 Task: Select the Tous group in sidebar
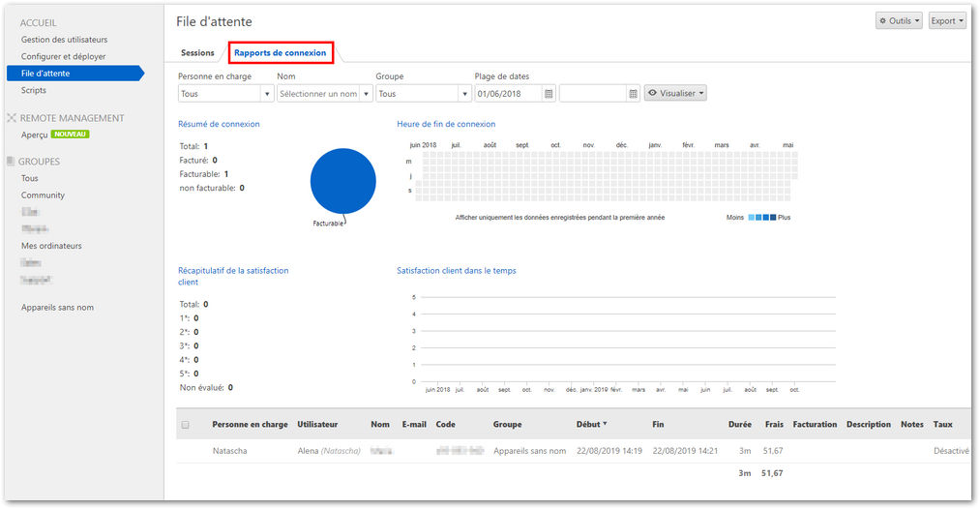pyautogui.click(x=29, y=178)
